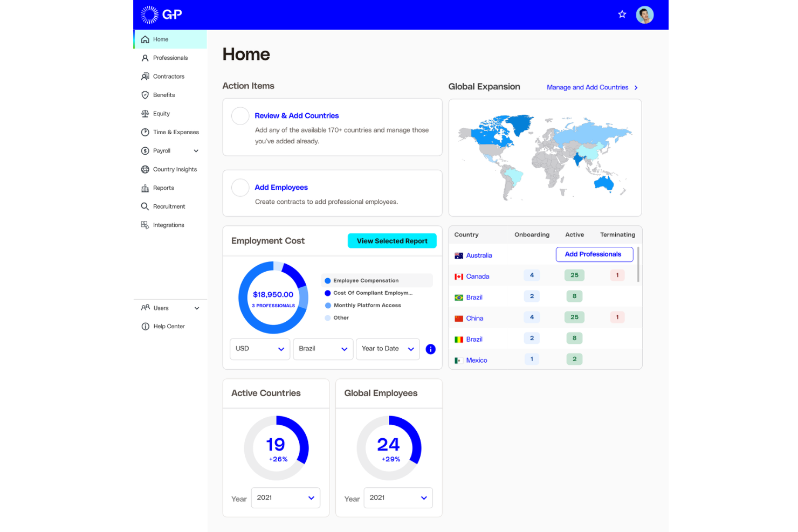Open Time & Expenses in the sidebar
This screenshot has height=532, width=798.
[x=174, y=132]
